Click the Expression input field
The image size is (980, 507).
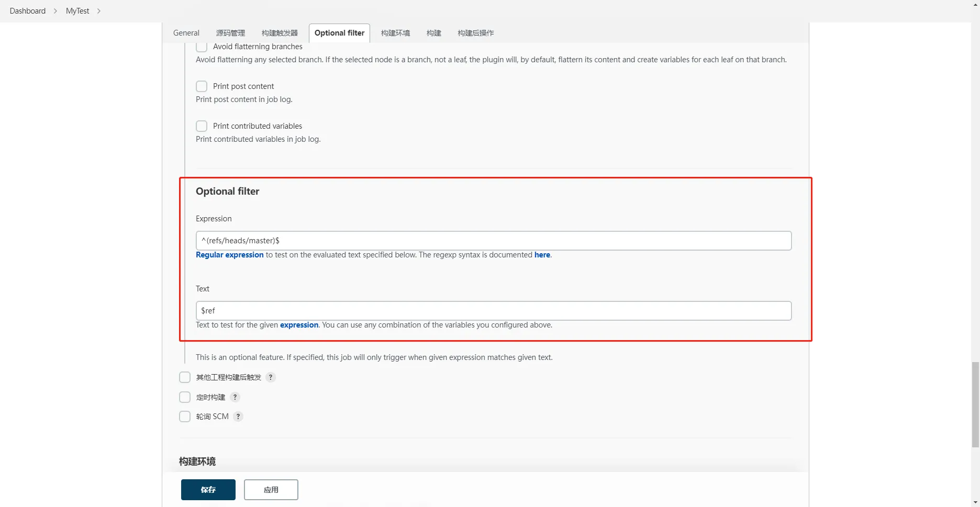pyautogui.click(x=493, y=241)
